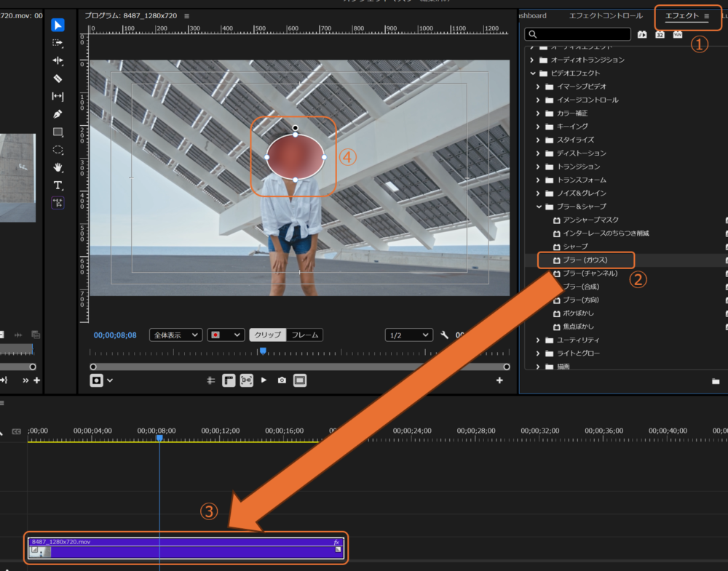
Task: Select the Rectangle tool
Action: 58,132
